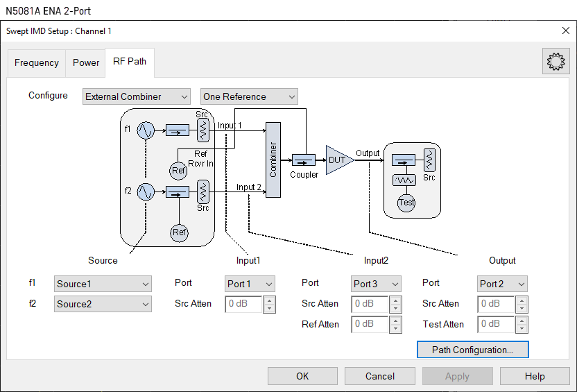577x392 pixels.
Task: Switch to the Power tab
Action: 86,62
